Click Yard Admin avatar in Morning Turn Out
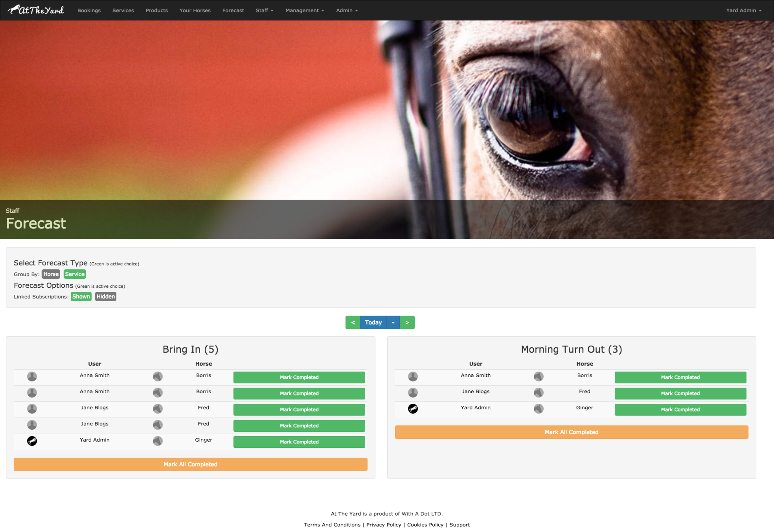774x532 pixels. coord(413,409)
